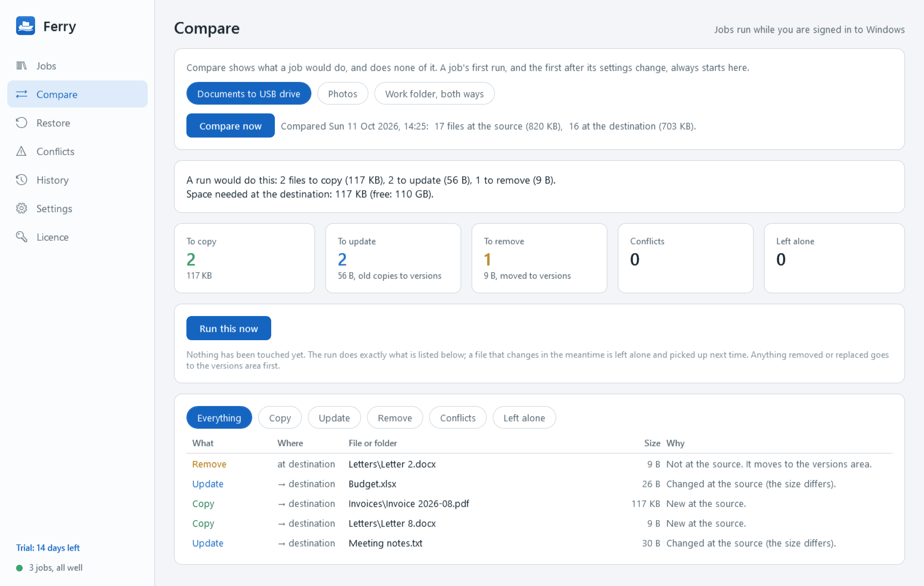Click the To copy summary card

245,258
